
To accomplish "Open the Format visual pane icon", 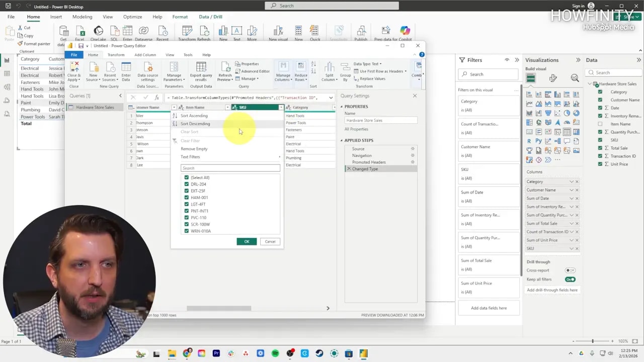I will click(553, 78).
